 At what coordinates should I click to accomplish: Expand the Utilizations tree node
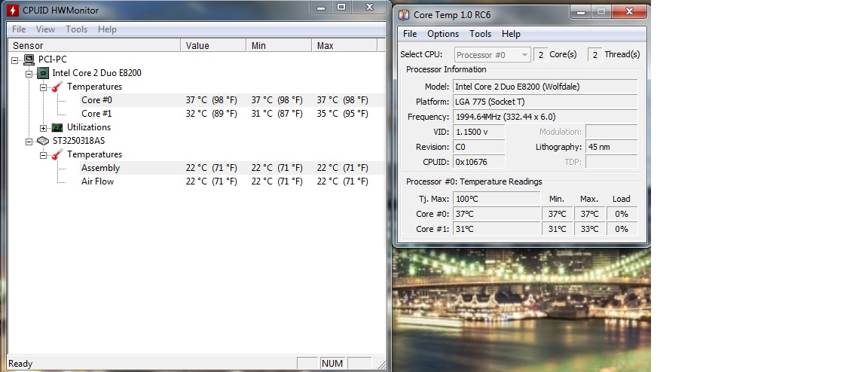tap(43, 127)
